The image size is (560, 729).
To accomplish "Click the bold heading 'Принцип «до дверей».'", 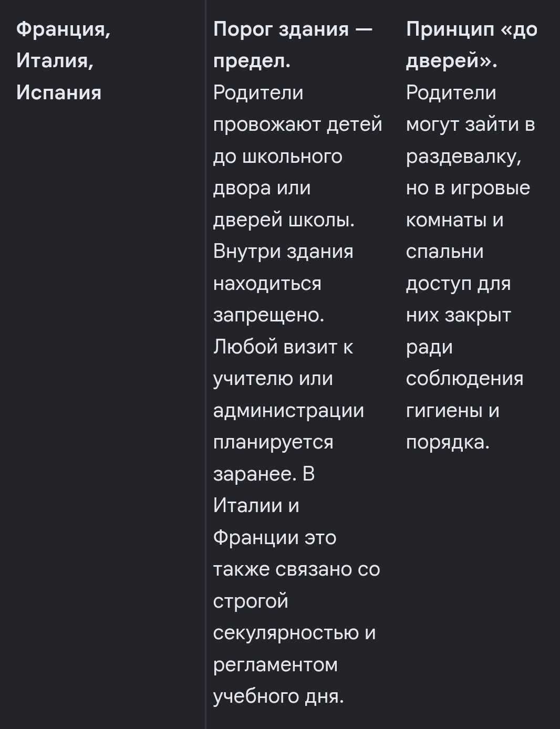I will (471, 45).
